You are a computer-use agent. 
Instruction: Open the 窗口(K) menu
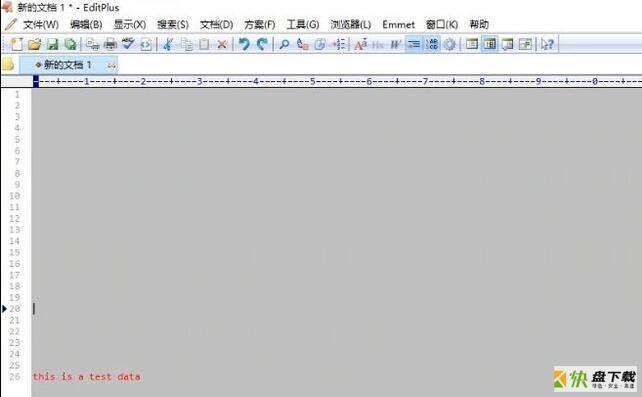(x=442, y=25)
